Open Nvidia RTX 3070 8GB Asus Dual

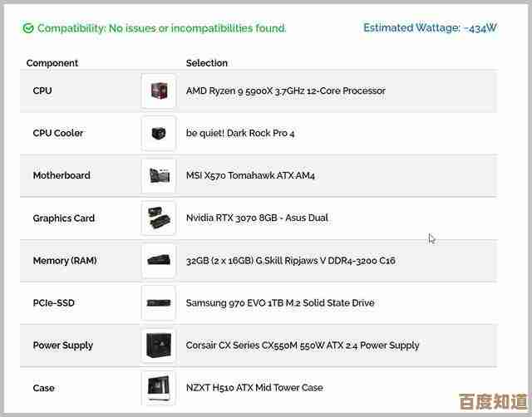point(257,218)
